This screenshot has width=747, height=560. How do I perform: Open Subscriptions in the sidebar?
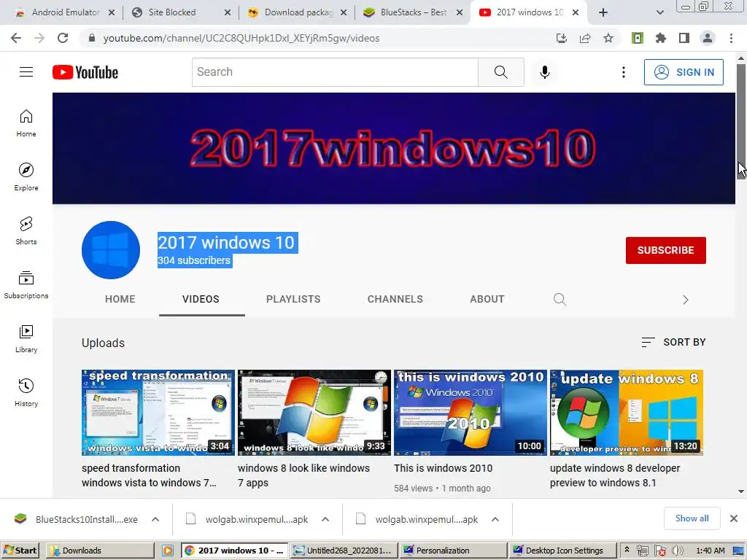tap(26, 285)
